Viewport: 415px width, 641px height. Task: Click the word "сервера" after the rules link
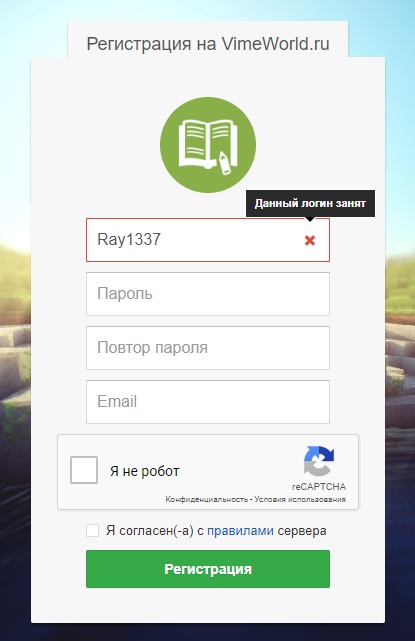pyautogui.click(x=302, y=531)
